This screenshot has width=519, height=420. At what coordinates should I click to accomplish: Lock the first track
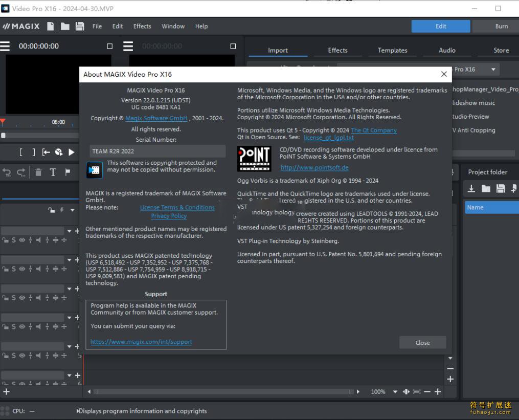5,240
